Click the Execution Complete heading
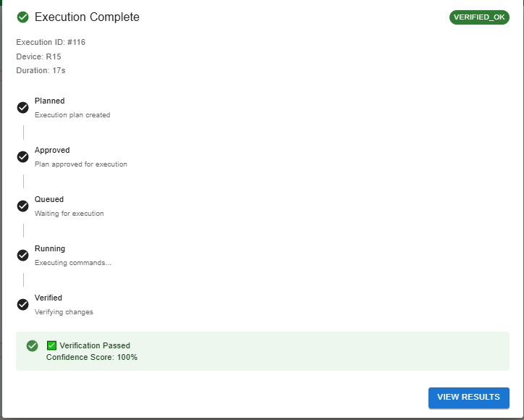This screenshot has height=420, width=524. pos(87,17)
